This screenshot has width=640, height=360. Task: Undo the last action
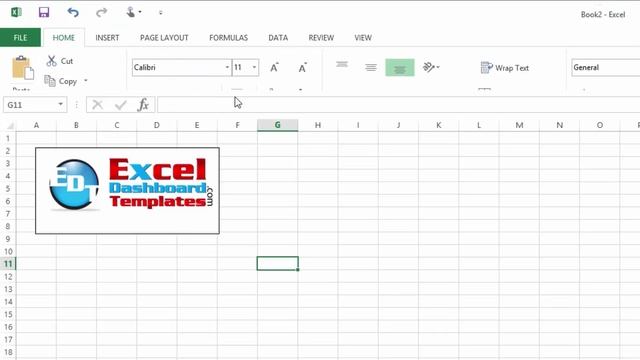click(x=73, y=13)
